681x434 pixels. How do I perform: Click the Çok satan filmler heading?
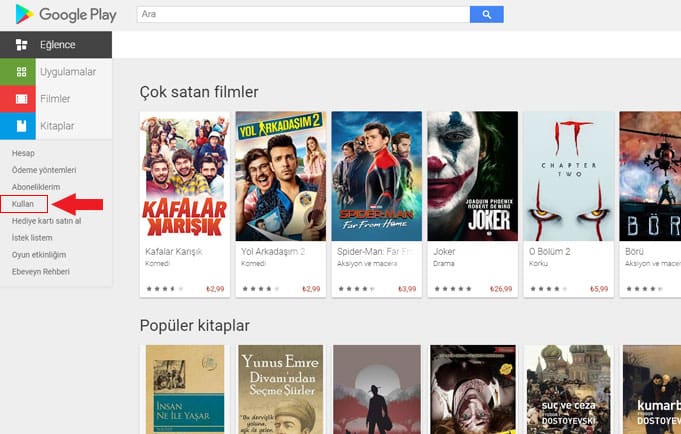click(x=199, y=92)
